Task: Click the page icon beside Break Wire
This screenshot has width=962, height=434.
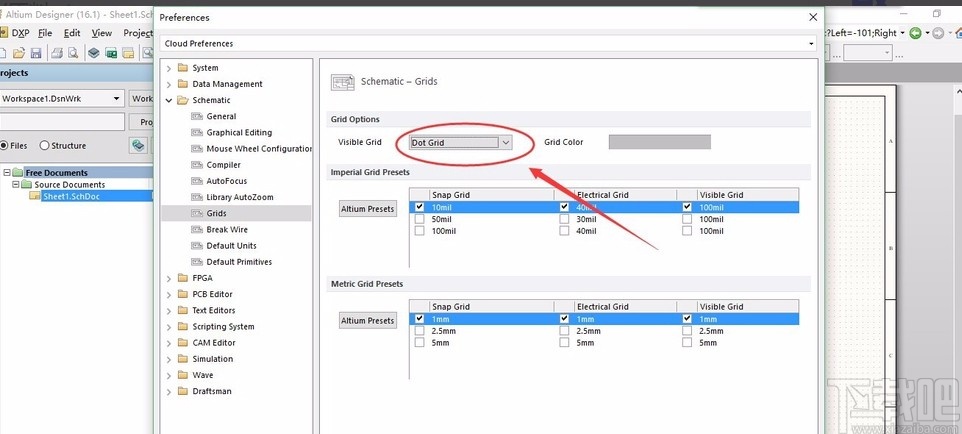Action: tap(196, 230)
